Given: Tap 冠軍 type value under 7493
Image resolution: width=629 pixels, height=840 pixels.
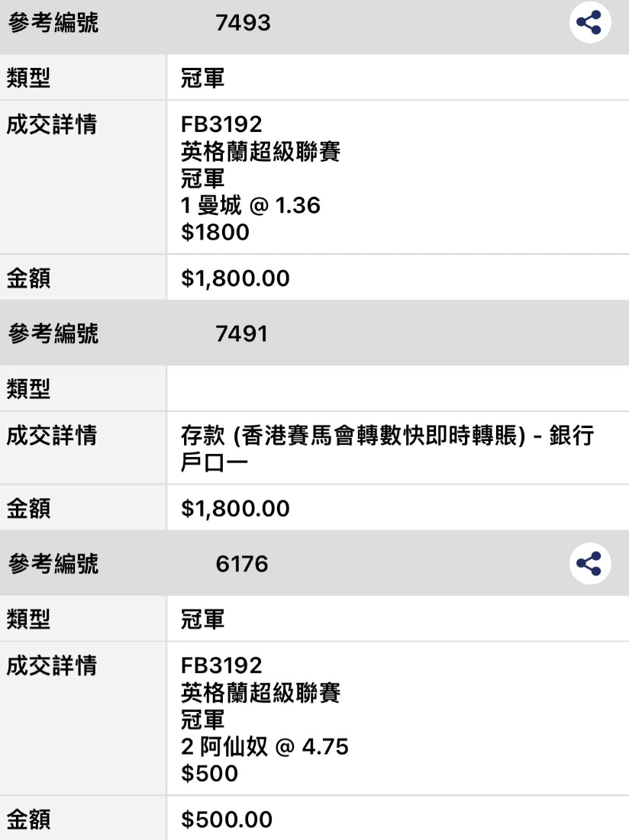Looking at the screenshot, I should 202,79.
